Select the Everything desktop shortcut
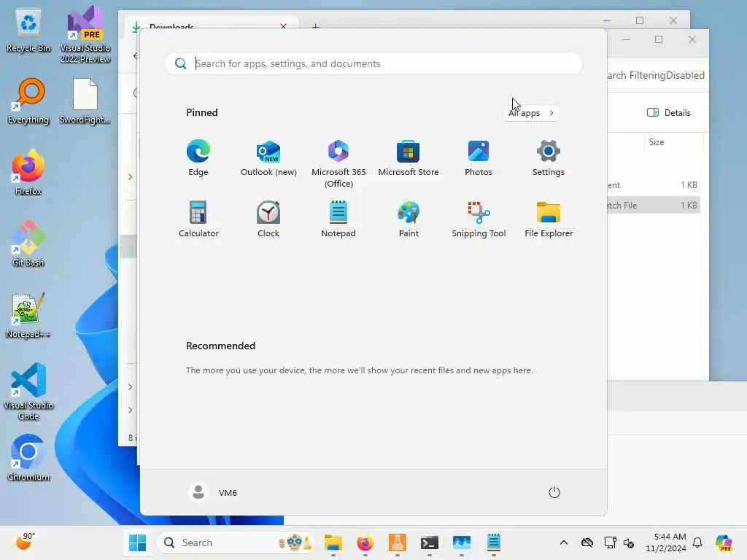Screen dimensions: 747x560 28,101
